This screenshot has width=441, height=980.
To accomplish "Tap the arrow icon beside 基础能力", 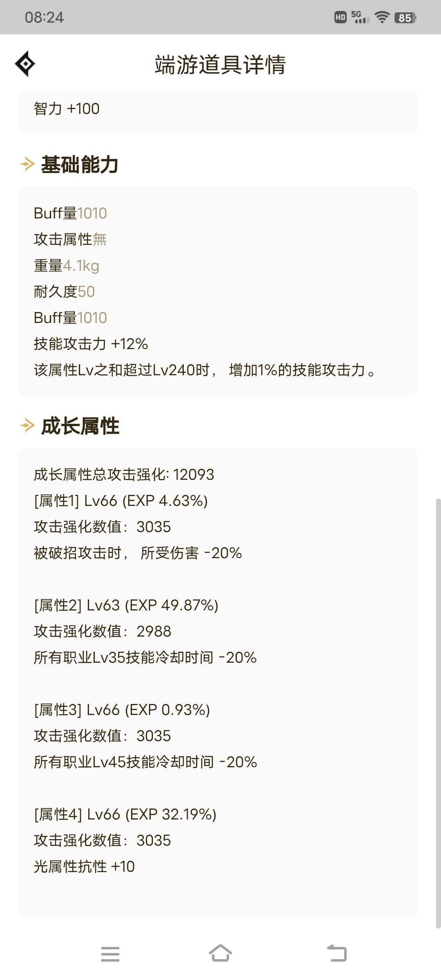I will [27, 164].
